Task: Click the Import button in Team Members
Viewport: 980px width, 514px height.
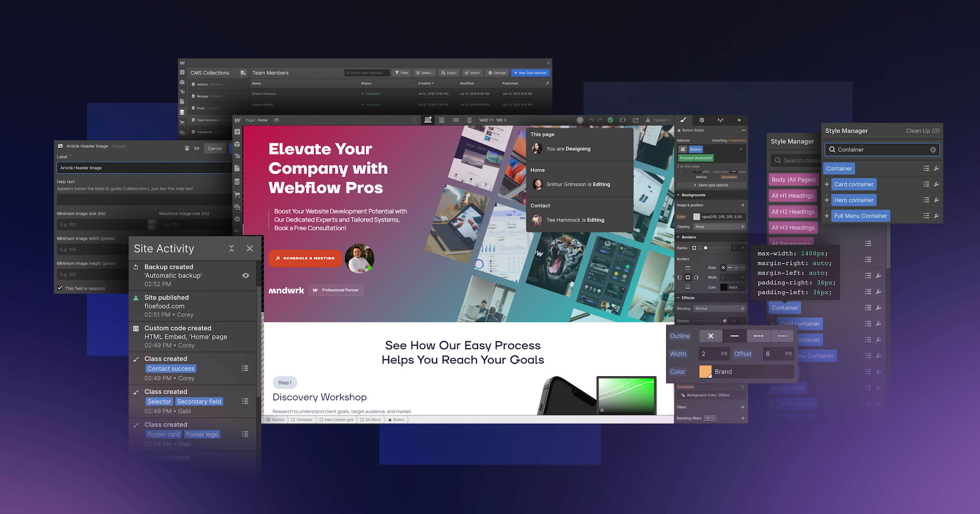Action: (x=473, y=73)
